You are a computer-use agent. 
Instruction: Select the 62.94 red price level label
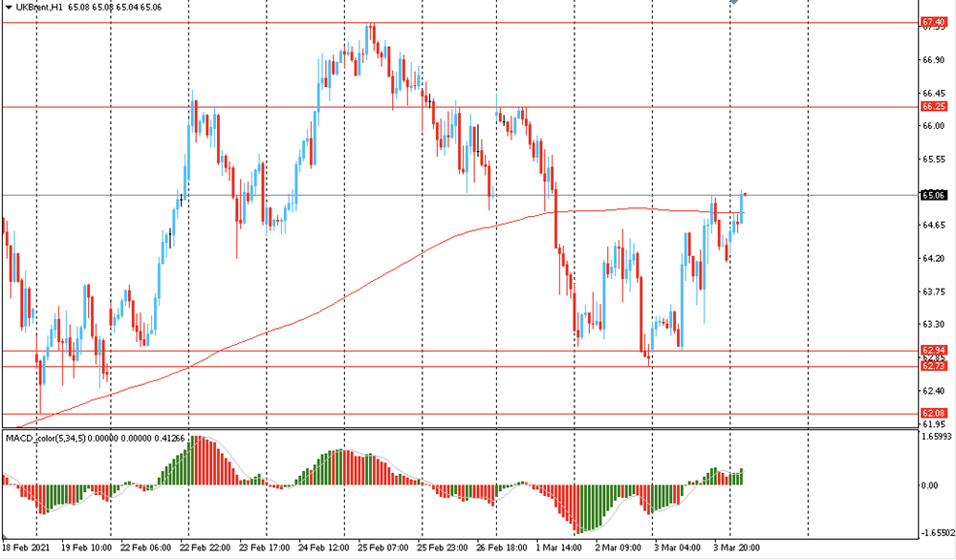pos(933,351)
